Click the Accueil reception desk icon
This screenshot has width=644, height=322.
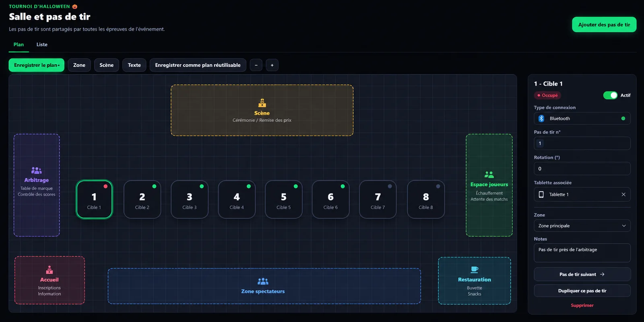50,270
